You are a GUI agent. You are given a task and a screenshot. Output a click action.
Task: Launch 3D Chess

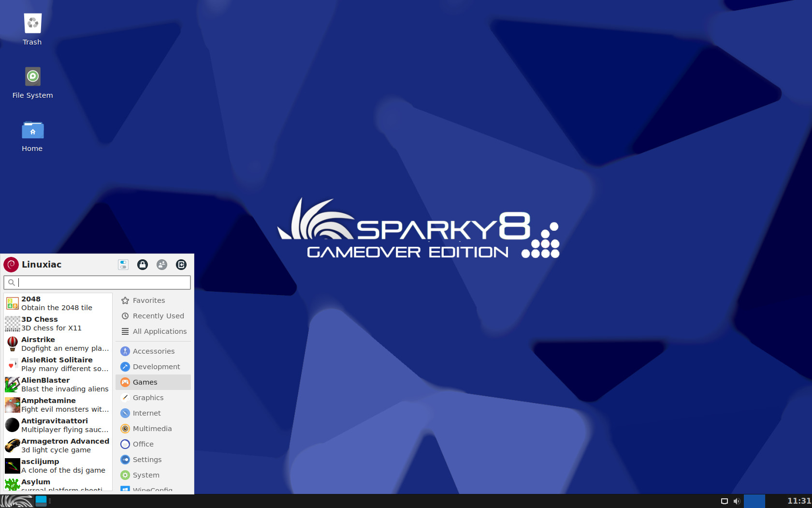coord(58,324)
